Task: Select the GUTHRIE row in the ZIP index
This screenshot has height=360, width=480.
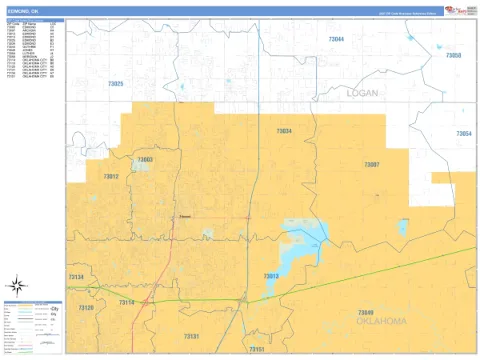Action: point(30,47)
